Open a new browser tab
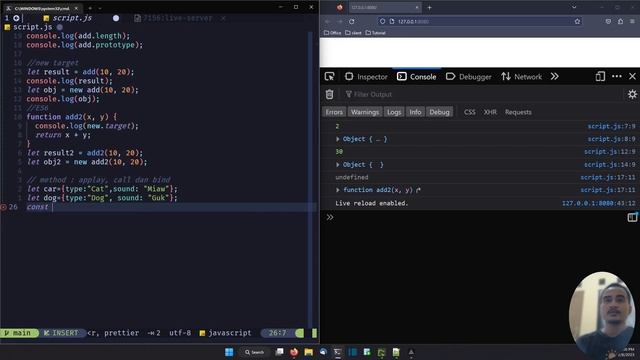 click(429, 7)
